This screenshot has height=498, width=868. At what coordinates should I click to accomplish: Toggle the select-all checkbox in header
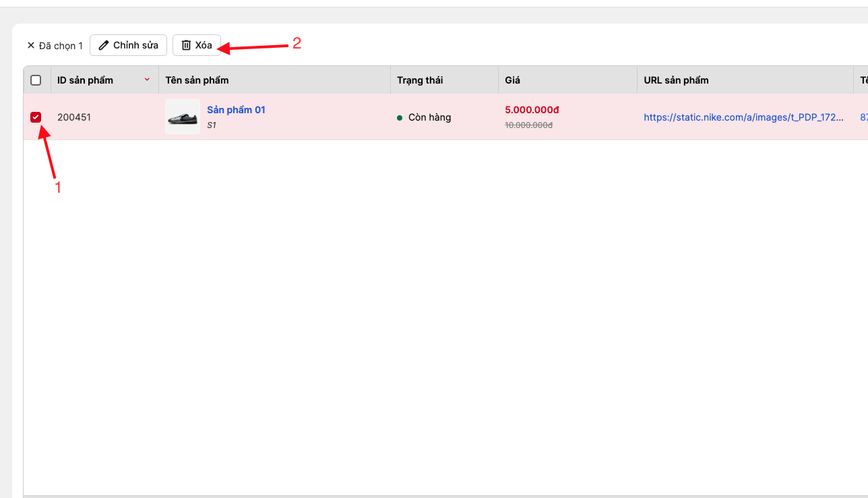[36, 80]
